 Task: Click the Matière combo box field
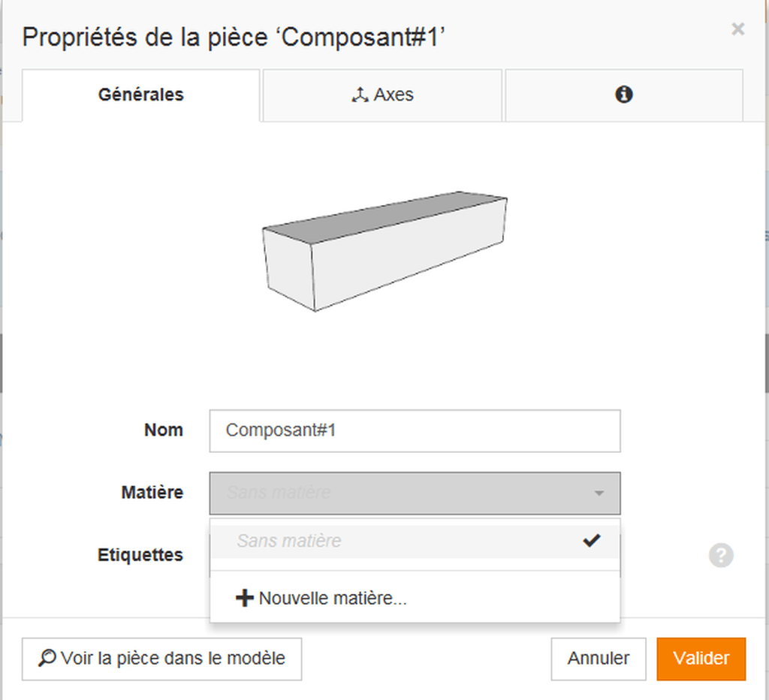coord(415,493)
